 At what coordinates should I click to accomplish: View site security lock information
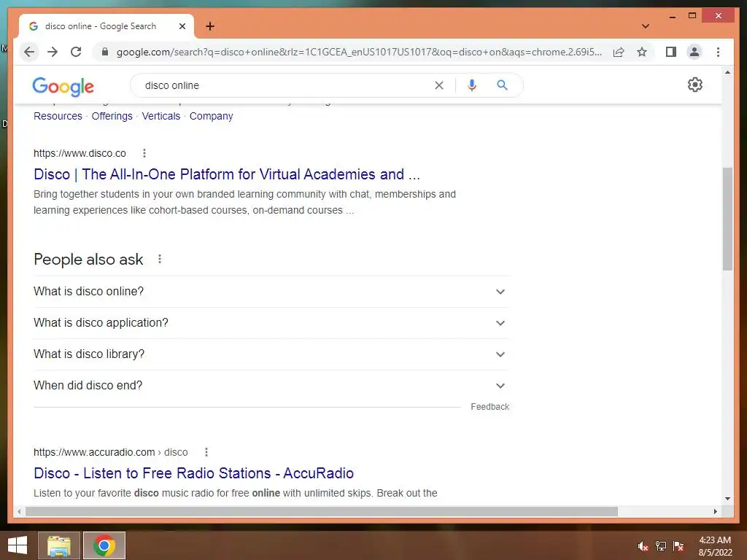(x=105, y=52)
